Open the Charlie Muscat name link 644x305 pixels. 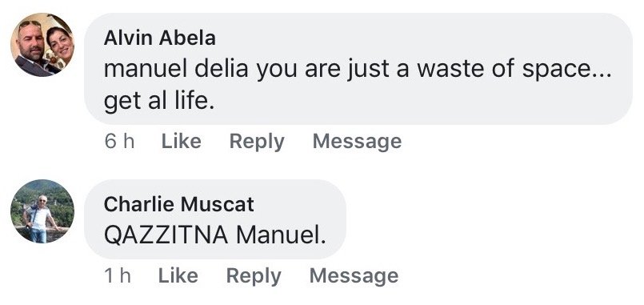178,204
